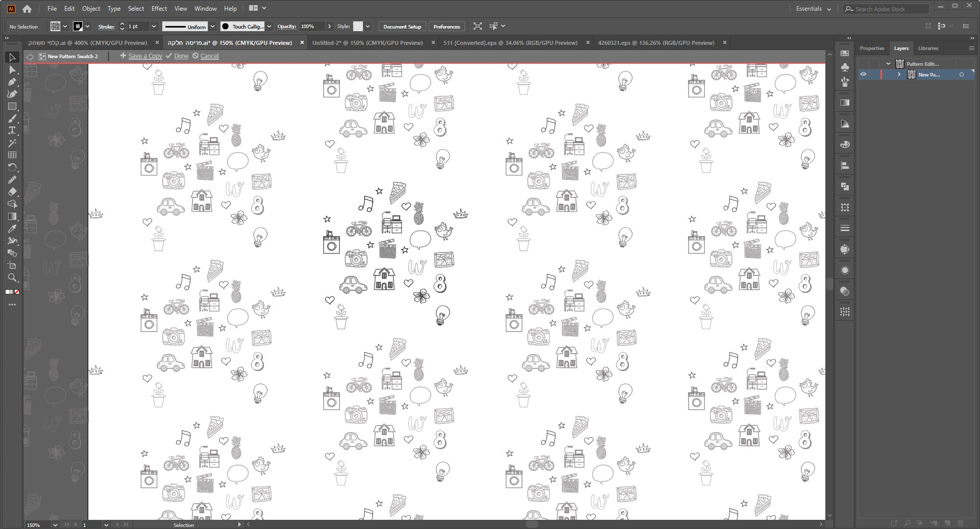Open the Uniform width profile dropdown
The height and width of the screenshot is (529, 980).
coord(213,27)
